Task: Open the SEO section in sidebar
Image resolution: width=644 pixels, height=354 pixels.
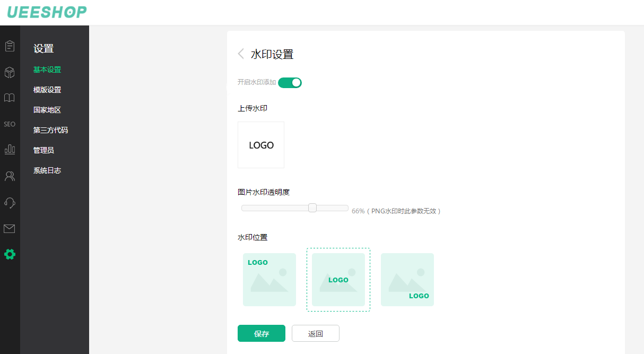Action: (x=10, y=124)
